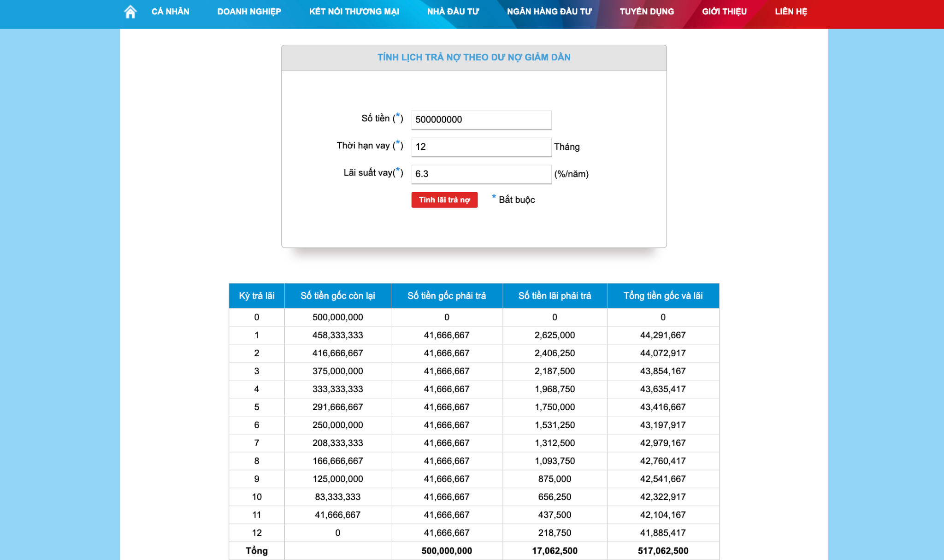Click interest value 2,625,000
The width and height of the screenshot is (944, 560).
pos(555,335)
